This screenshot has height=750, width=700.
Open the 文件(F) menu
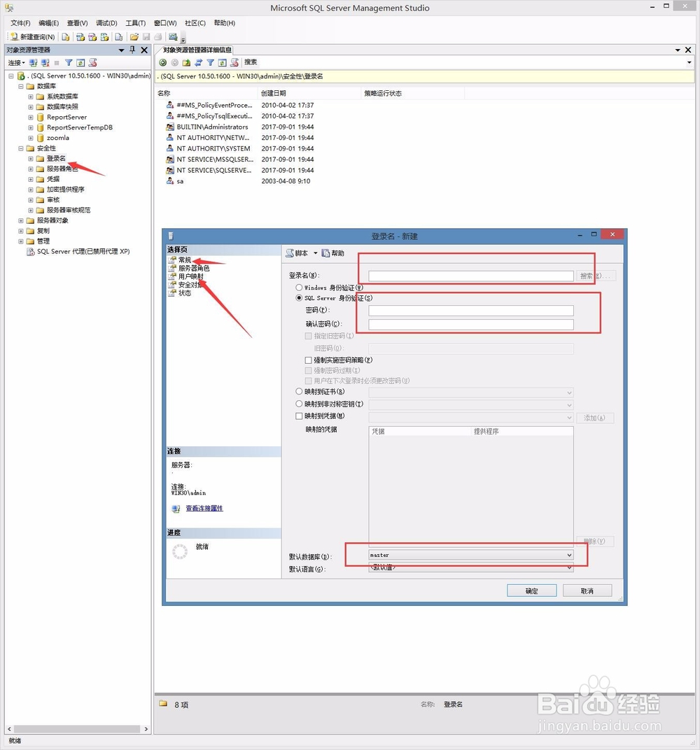[20, 23]
